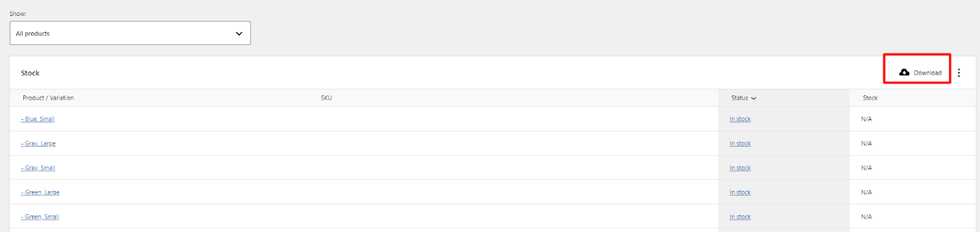This screenshot has width=980, height=232.
Task: Click the Product / Variation column header
Action: [x=48, y=98]
